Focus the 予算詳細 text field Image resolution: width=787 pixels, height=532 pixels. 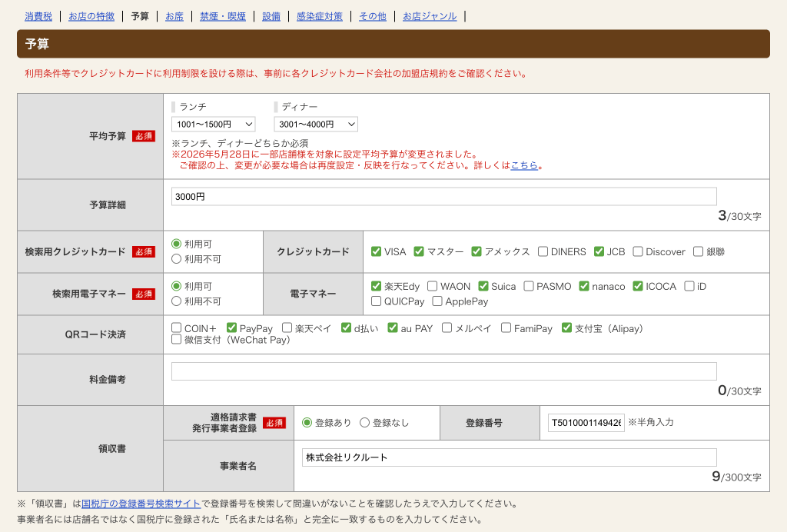(443, 197)
